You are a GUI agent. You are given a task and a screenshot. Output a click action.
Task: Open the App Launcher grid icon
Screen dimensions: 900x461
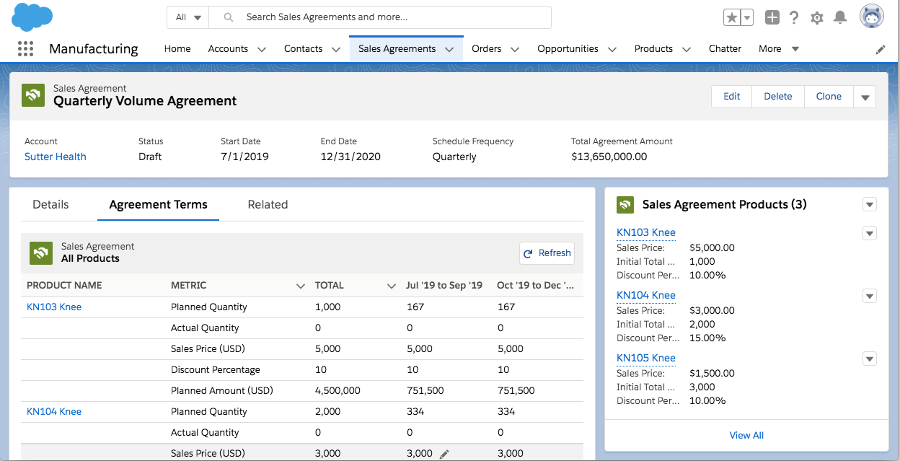[x=25, y=49]
